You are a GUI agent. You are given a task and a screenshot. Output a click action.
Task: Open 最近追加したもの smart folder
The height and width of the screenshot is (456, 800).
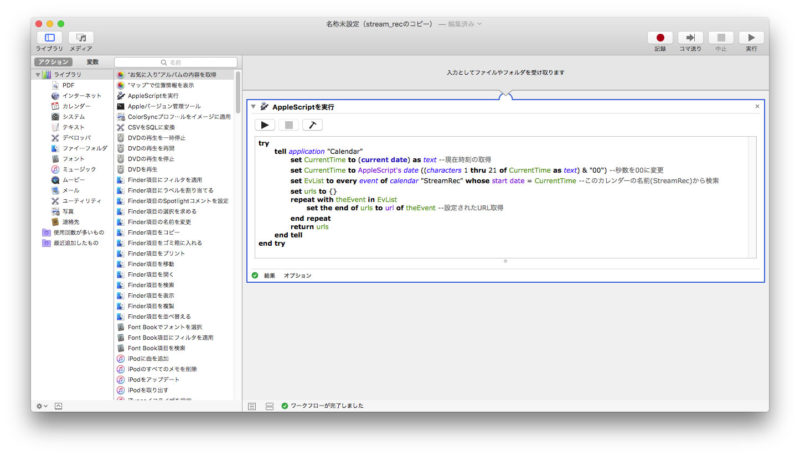(70, 243)
